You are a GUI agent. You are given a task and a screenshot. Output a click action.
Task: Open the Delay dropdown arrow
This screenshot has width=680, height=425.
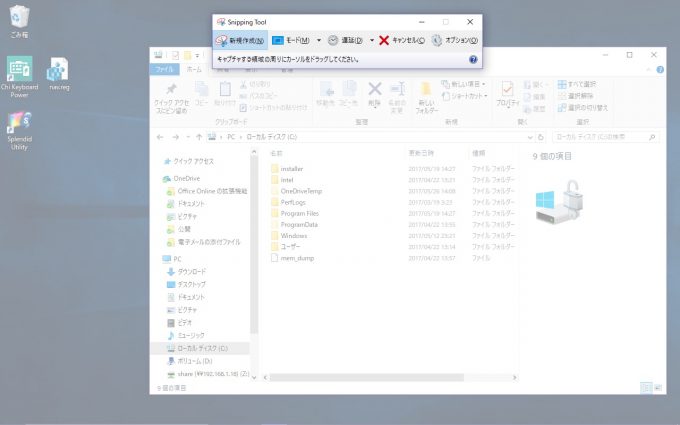tap(372, 40)
